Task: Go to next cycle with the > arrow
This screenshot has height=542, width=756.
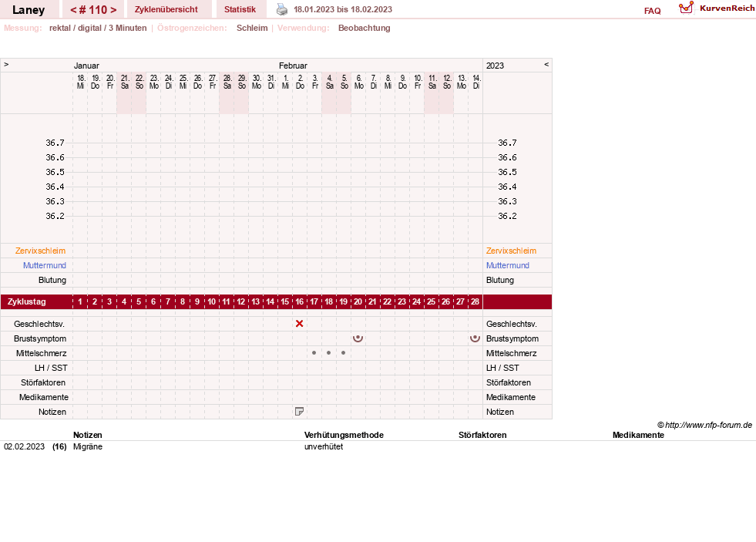Action: tap(113, 10)
